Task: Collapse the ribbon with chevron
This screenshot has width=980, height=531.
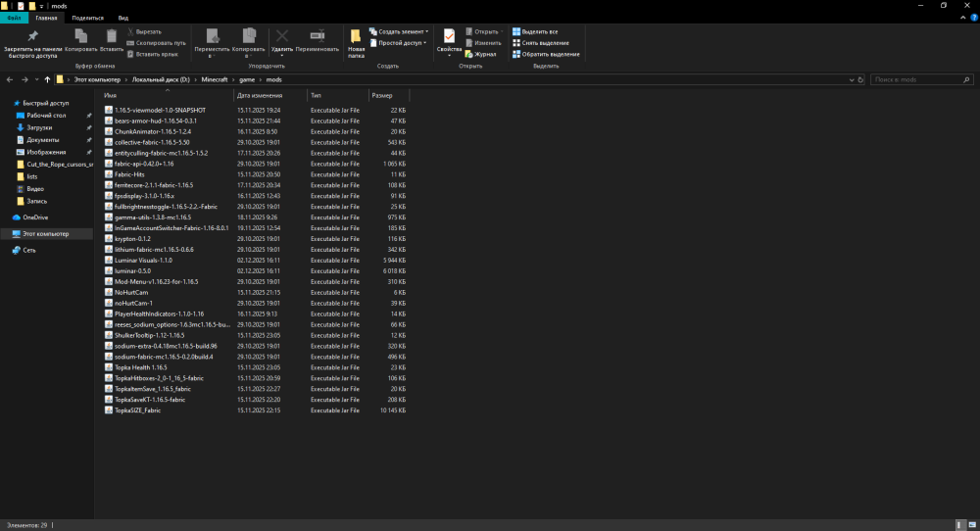Action: click(x=962, y=18)
